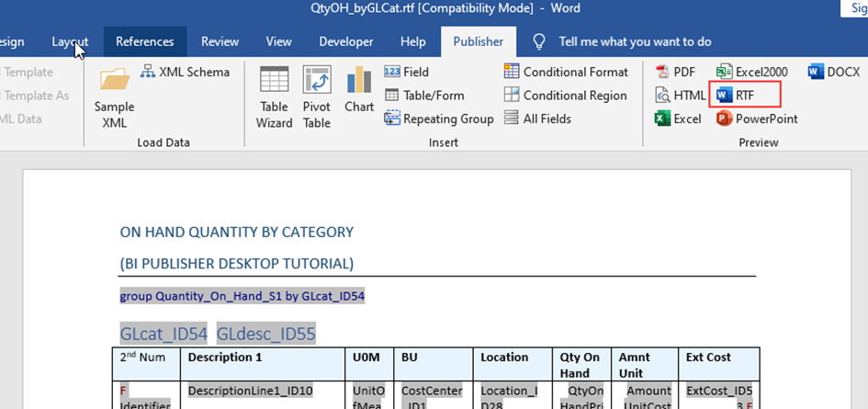Add Conditional Format
The height and width of the screenshot is (409, 868).
pyautogui.click(x=567, y=72)
